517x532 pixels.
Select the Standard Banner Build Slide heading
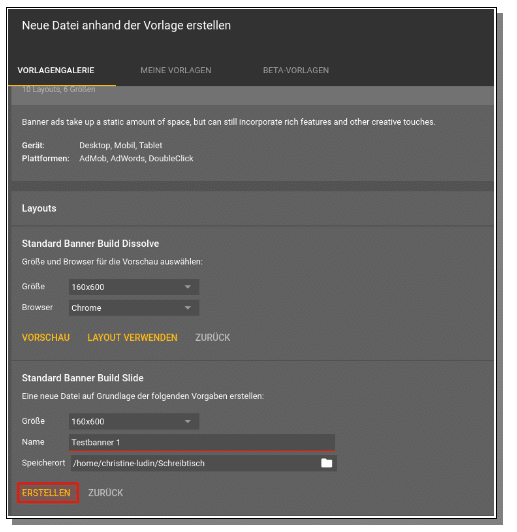coord(82,378)
